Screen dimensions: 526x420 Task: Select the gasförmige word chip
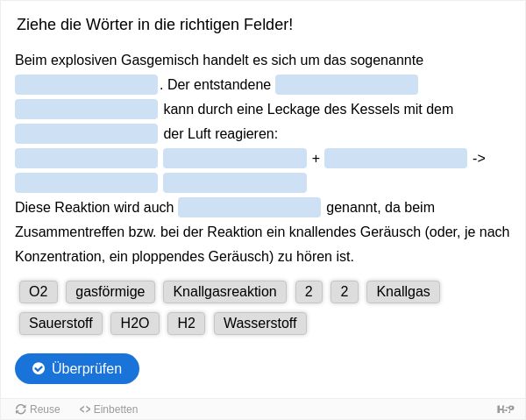point(110,291)
